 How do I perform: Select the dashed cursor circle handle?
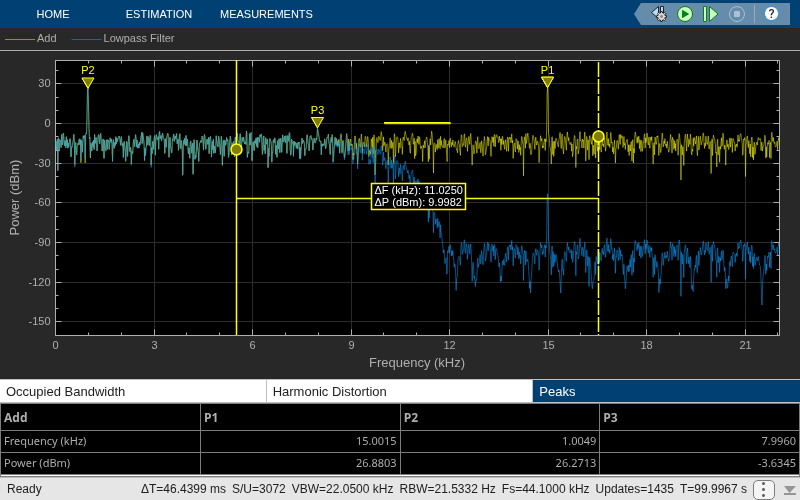598,137
